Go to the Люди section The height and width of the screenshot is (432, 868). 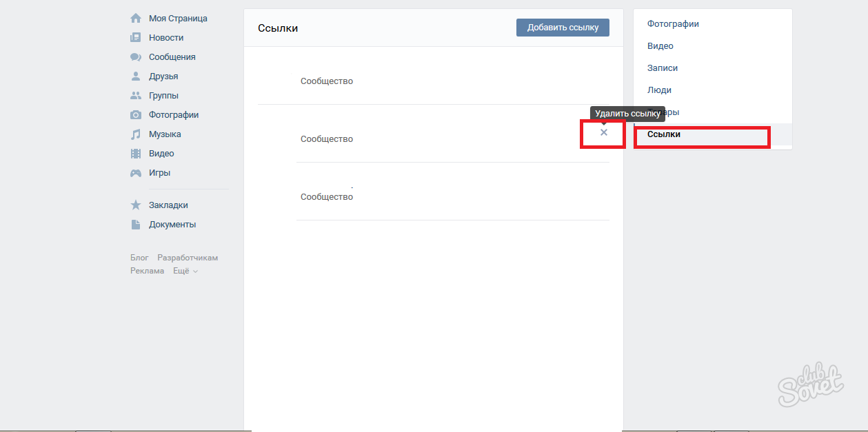tap(659, 90)
